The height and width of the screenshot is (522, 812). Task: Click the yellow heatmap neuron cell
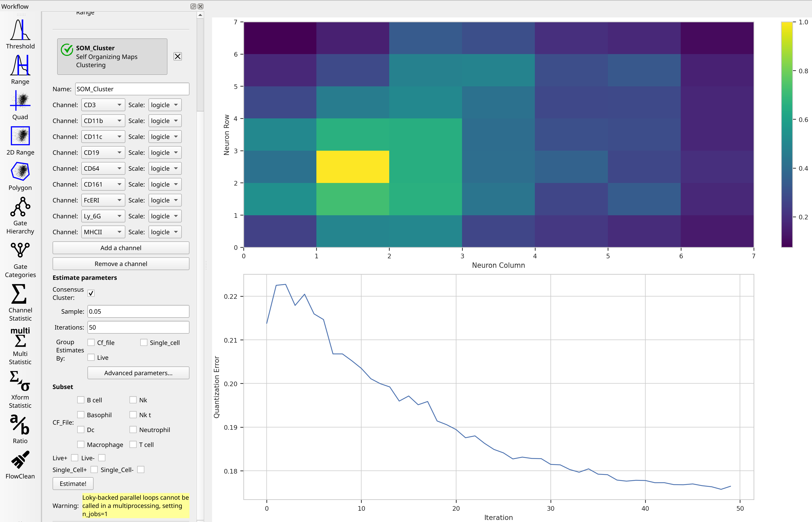coord(353,167)
